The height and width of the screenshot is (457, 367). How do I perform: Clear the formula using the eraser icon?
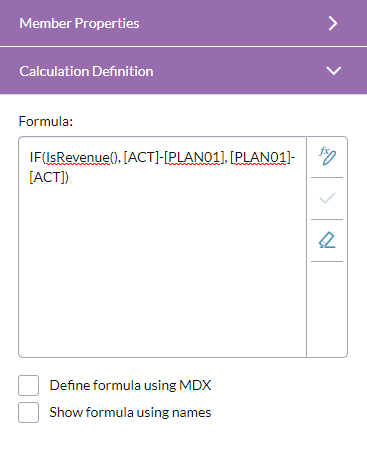(327, 240)
